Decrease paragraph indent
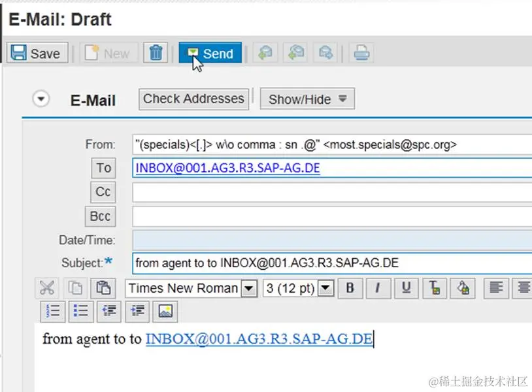The image size is (532, 392). pyautogui.click(x=109, y=311)
